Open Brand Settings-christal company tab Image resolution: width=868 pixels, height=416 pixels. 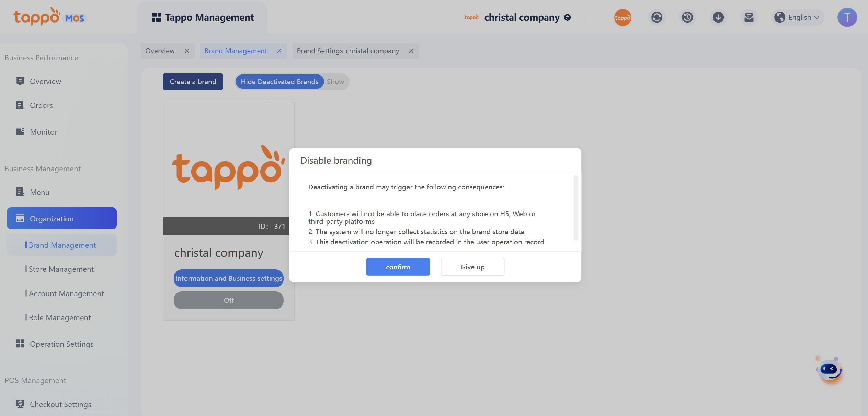pyautogui.click(x=348, y=51)
